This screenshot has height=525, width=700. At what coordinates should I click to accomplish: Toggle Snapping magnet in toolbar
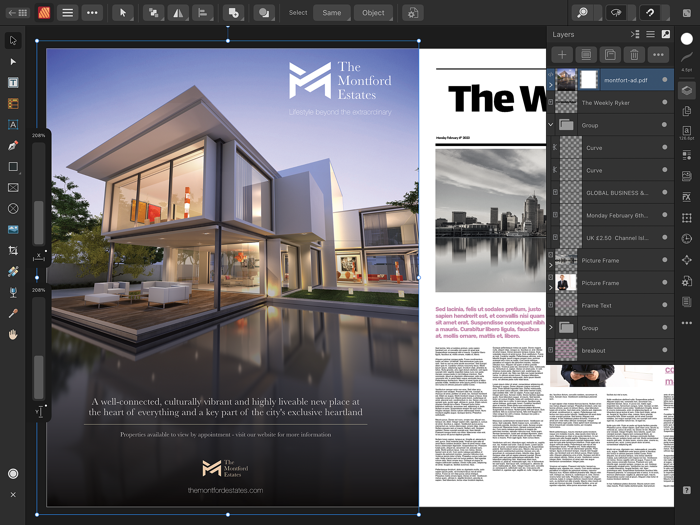[650, 12]
